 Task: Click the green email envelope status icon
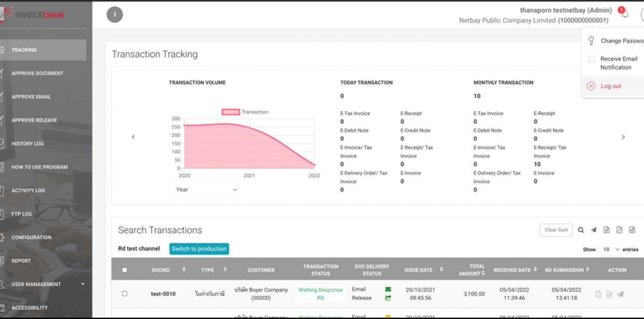[388, 289]
